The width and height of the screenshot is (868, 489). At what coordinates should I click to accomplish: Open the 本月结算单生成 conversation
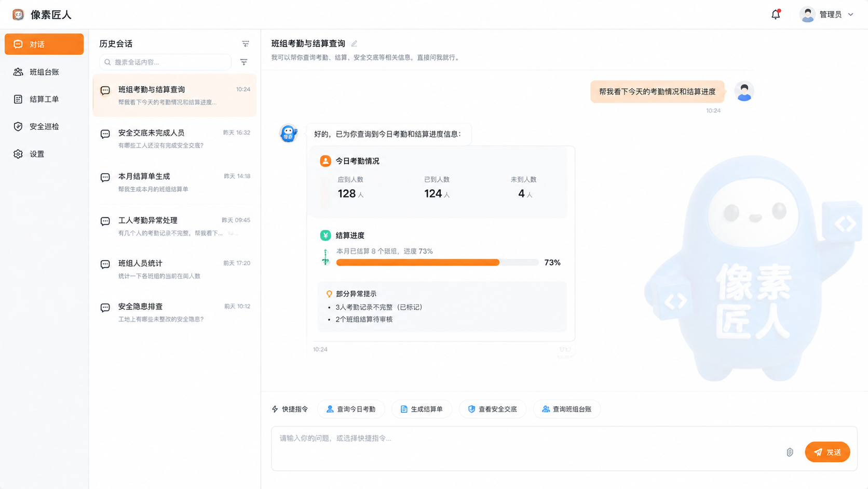click(174, 182)
